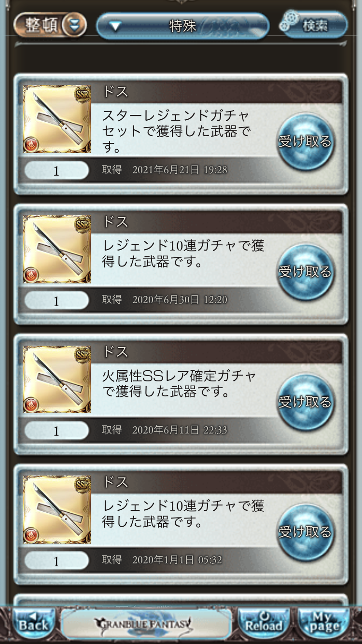
Task: Open the 整頓 sort dropdown arrow
Action: point(74,25)
